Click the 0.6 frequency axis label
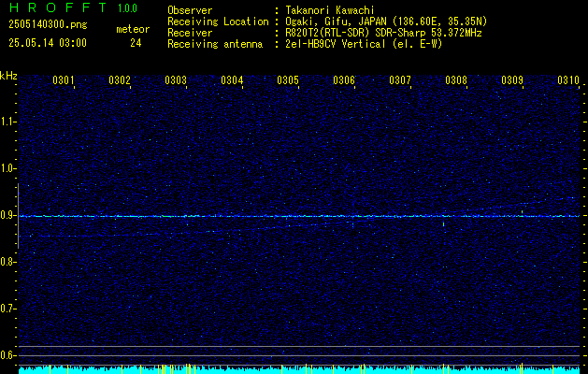588x374 pixels. click(7, 355)
